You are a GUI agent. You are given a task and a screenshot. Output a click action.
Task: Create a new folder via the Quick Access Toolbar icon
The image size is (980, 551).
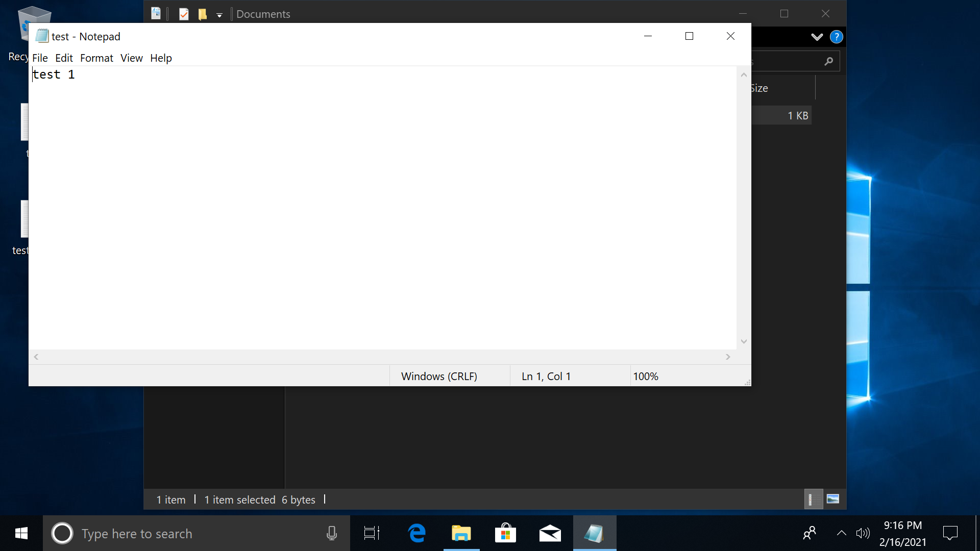203,14
